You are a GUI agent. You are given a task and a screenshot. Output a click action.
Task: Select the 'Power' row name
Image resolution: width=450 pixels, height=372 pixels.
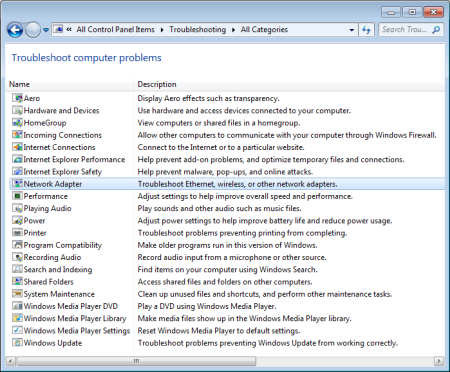[x=34, y=221]
